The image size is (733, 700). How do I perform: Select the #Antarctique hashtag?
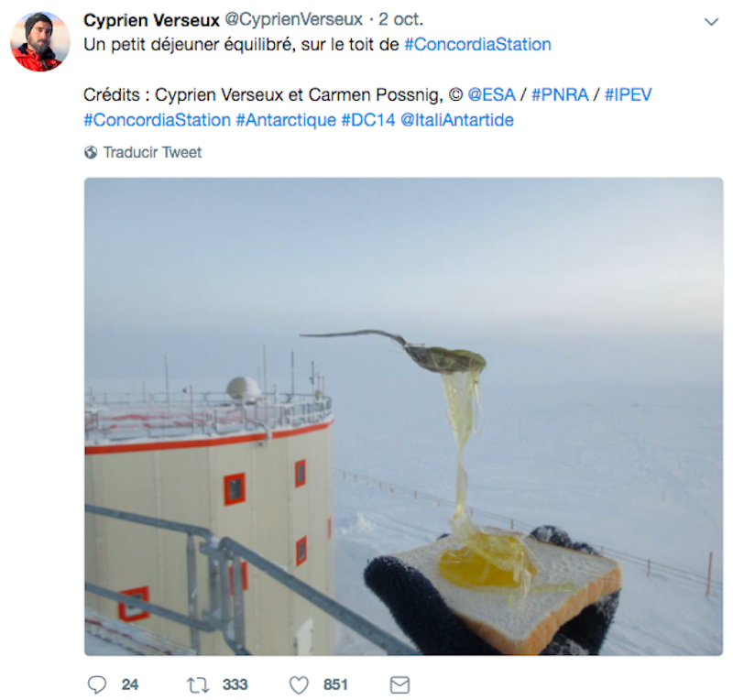pyautogui.click(x=286, y=120)
